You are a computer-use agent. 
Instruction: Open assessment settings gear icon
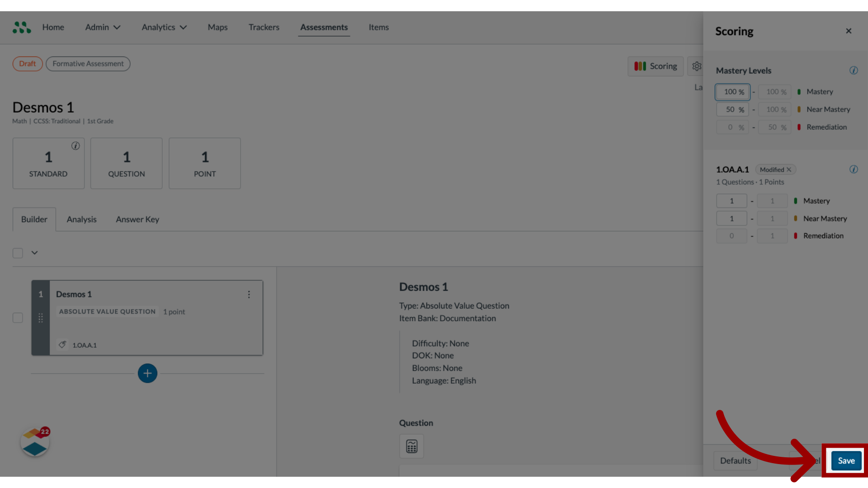[696, 66]
